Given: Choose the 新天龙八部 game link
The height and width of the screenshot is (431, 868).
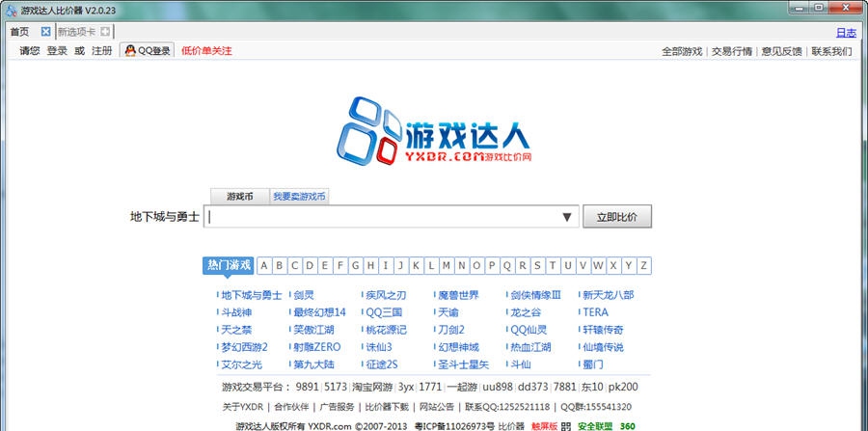Looking at the screenshot, I should point(608,295).
